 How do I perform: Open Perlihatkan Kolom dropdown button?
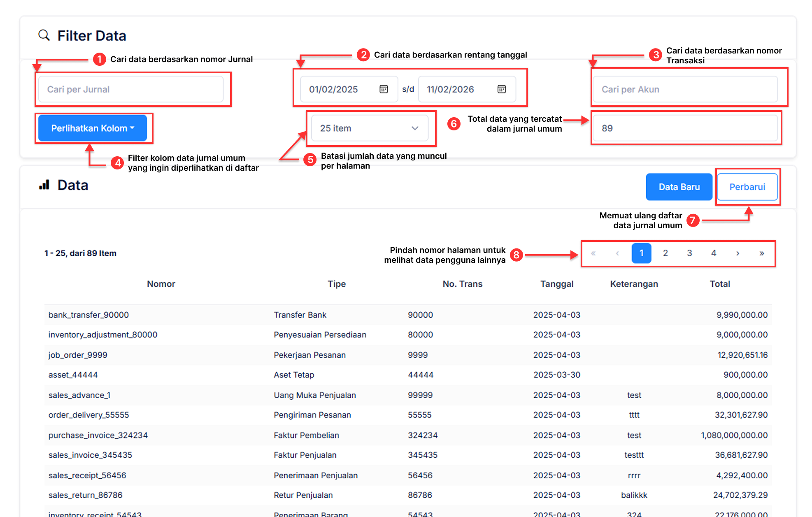[93, 128]
